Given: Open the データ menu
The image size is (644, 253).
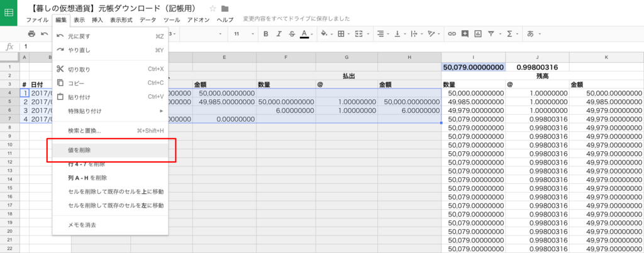Looking at the screenshot, I should pos(148,19).
